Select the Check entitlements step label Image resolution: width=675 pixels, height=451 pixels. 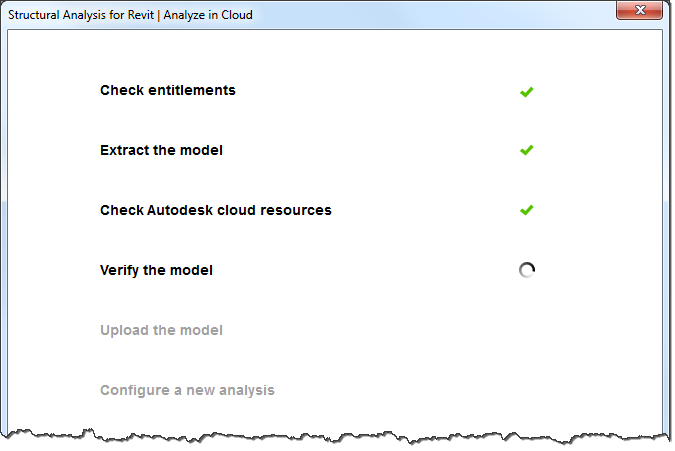click(x=168, y=90)
